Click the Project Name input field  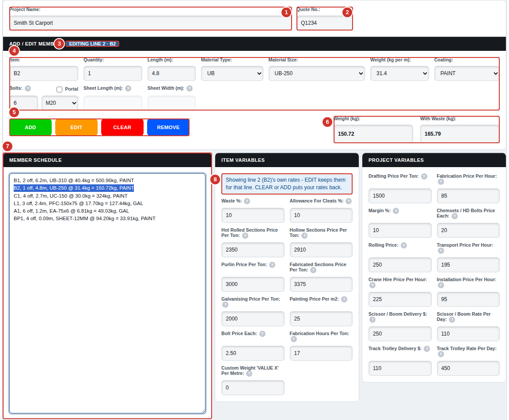coord(150,23)
